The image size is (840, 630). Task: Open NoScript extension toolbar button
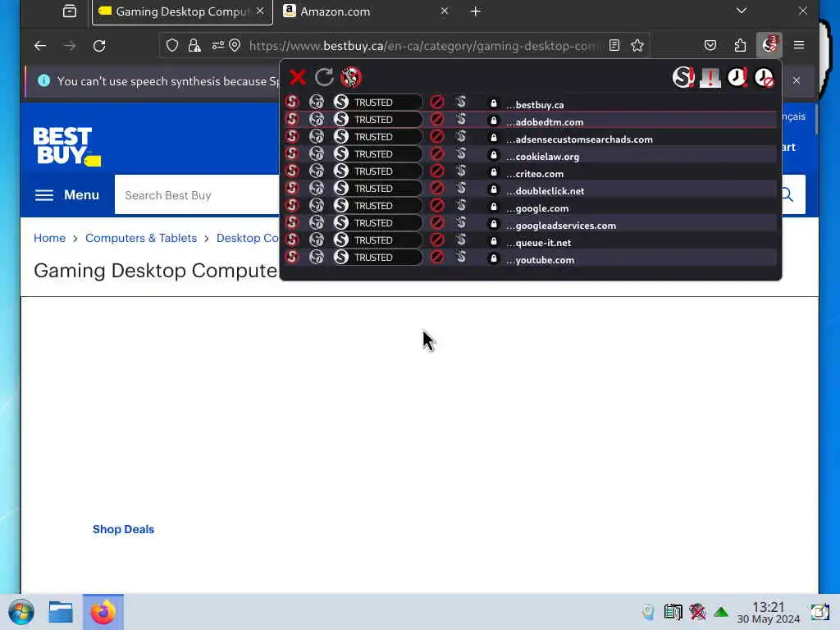769,45
